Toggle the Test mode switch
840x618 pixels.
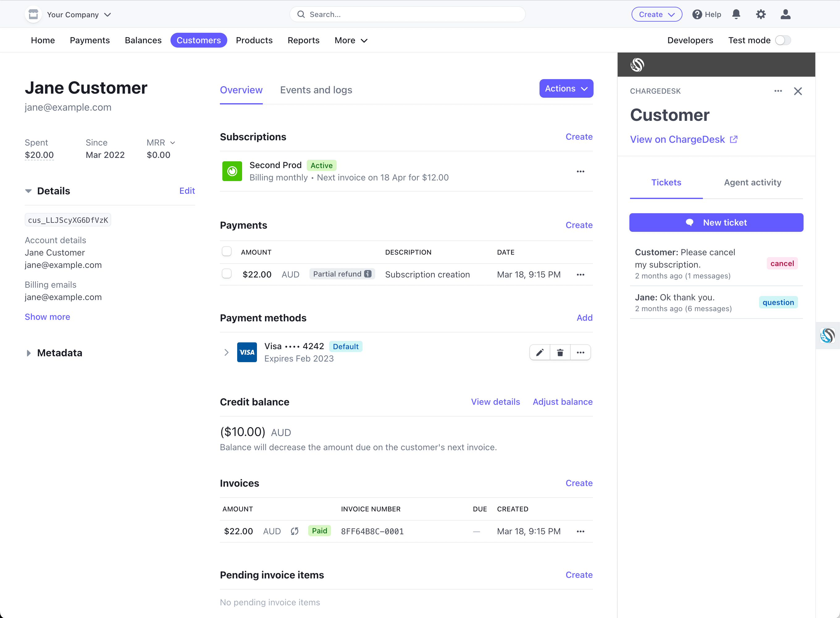pos(783,40)
